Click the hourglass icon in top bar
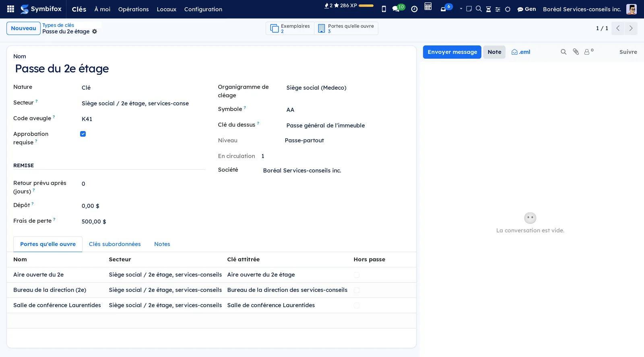Screen dimensions: 644x357 488,9
